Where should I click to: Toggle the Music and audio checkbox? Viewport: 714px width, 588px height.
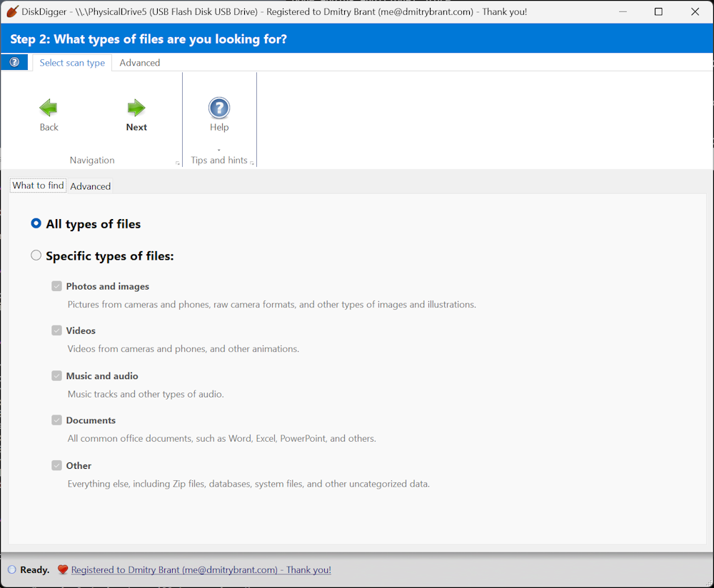(56, 375)
